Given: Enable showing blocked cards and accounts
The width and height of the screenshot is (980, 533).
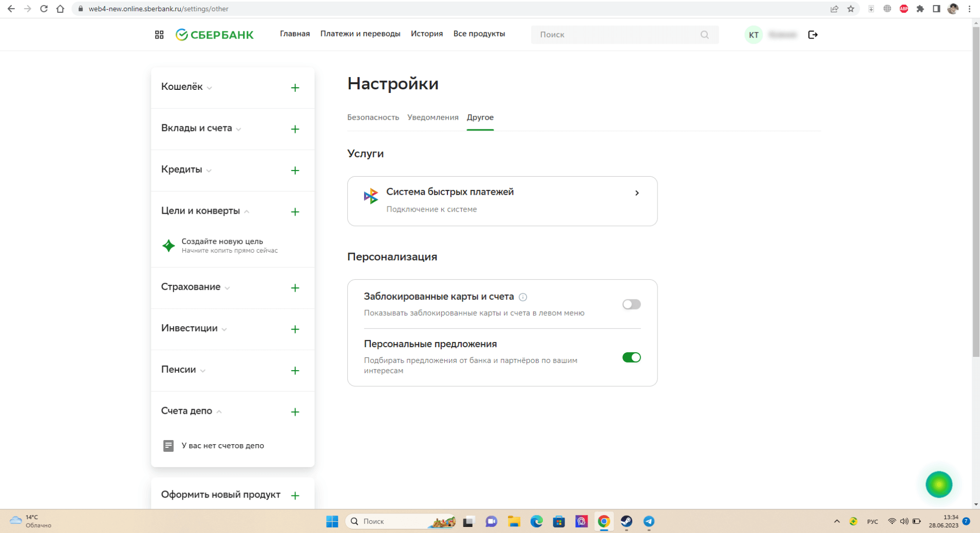Looking at the screenshot, I should [631, 304].
